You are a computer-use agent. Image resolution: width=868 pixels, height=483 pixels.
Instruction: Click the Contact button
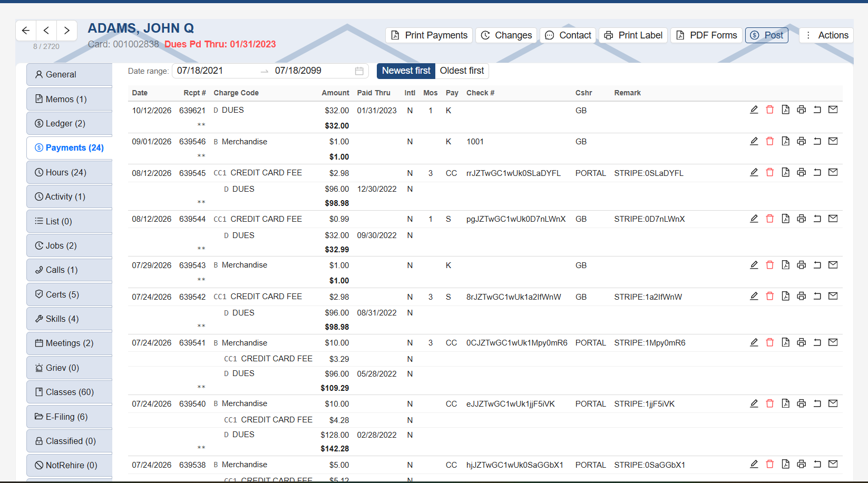click(568, 35)
